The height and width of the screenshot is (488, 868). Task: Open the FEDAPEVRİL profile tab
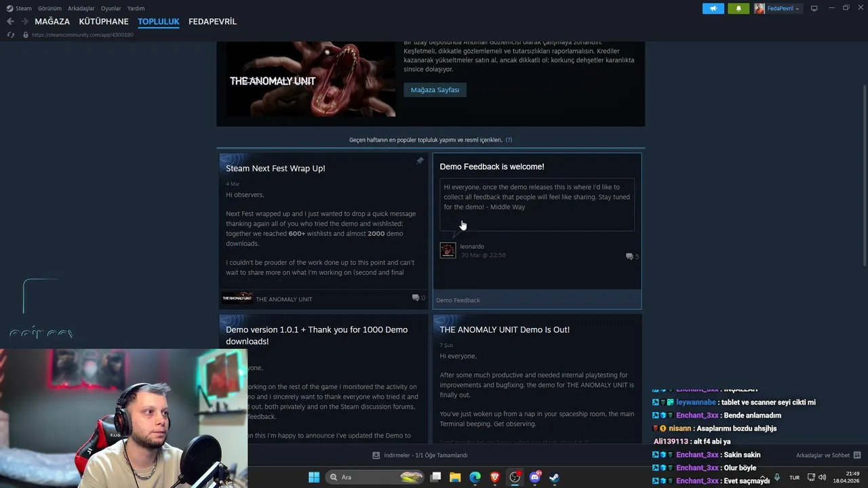point(212,22)
